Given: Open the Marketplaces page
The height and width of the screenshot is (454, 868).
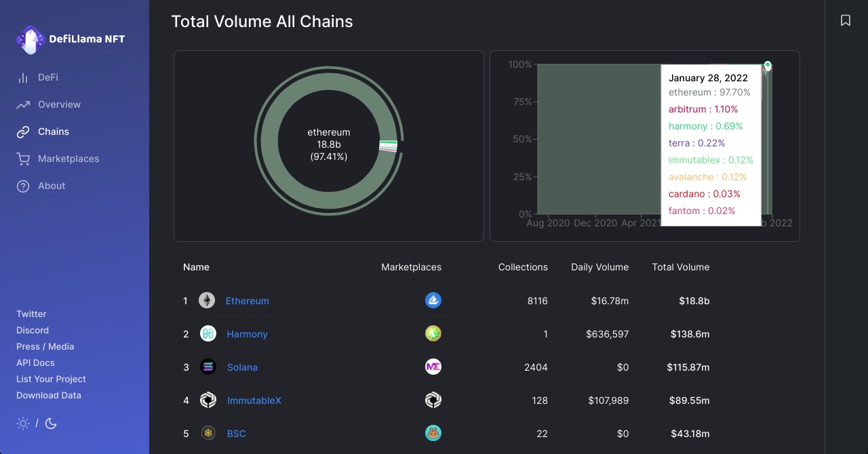Looking at the screenshot, I should [x=68, y=159].
